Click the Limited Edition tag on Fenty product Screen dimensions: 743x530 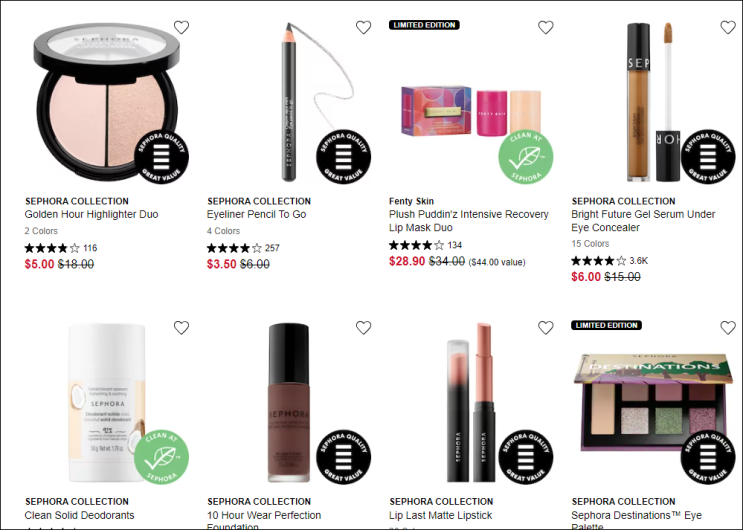point(424,25)
